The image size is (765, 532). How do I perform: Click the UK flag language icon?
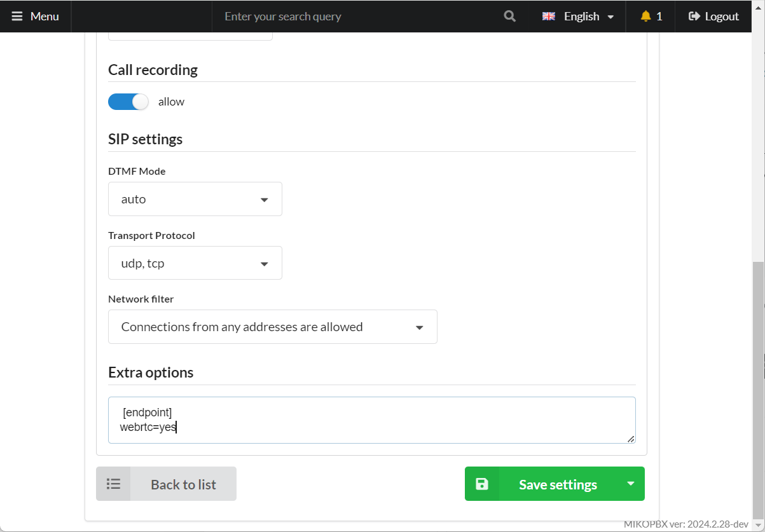(548, 17)
